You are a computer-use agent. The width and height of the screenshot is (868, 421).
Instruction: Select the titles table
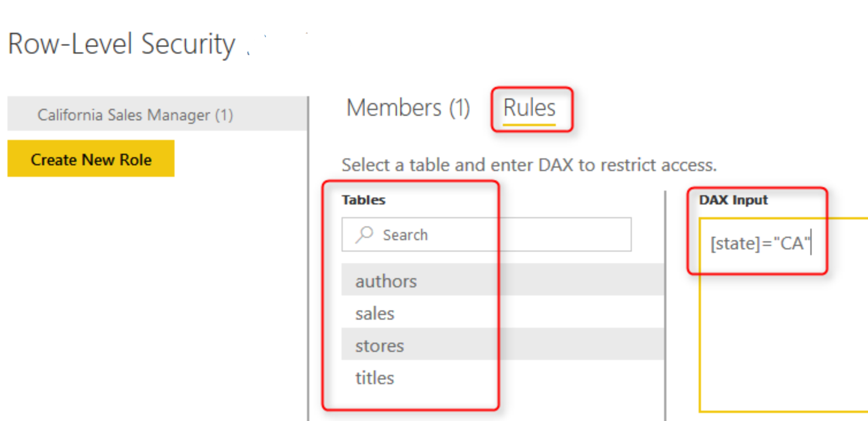(374, 378)
